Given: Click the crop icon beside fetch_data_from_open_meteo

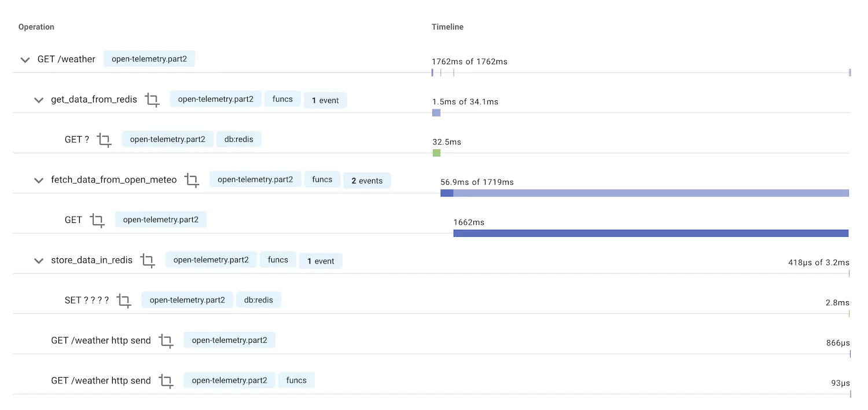Looking at the screenshot, I should click(x=192, y=180).
